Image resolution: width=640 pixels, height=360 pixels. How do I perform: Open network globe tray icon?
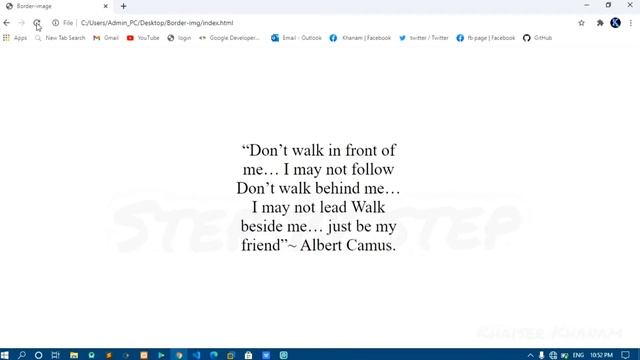[x=553, y=355]
